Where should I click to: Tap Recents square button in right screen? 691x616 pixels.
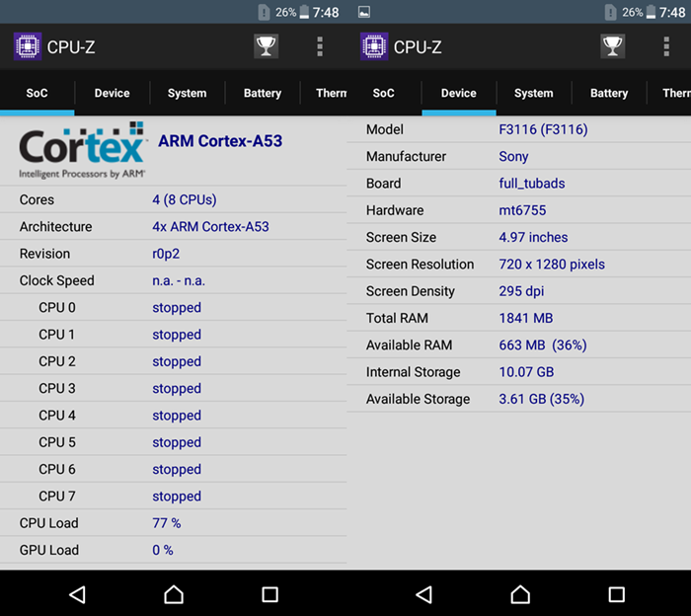pos(617,594)
